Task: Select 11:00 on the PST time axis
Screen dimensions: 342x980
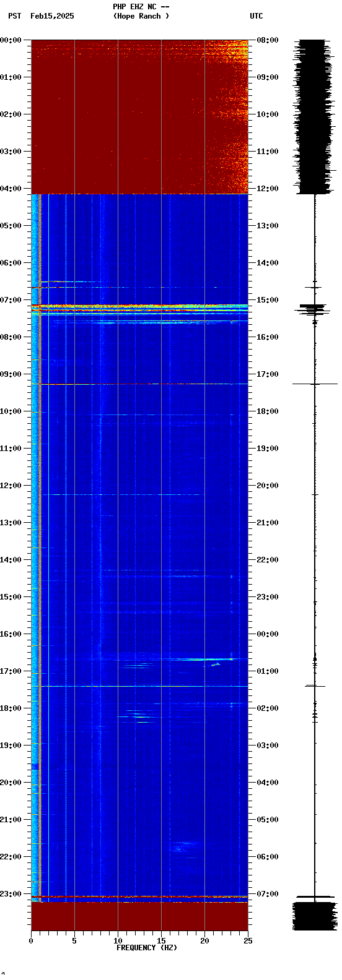Action: pos(11,448)
